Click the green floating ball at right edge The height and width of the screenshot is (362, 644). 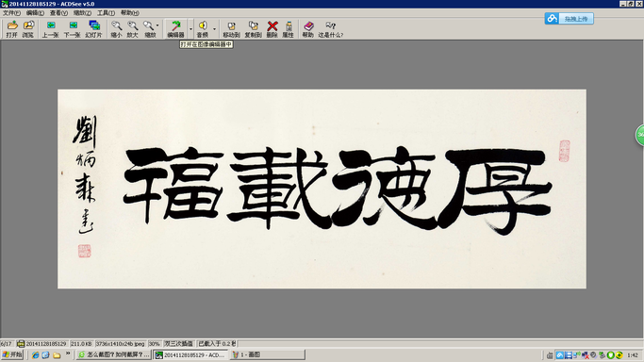pyautogui.click(x=640, y=135)
